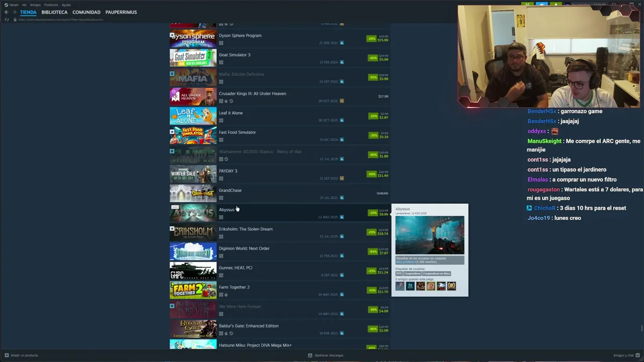
Task: Open the Baldur's Gate capsule image
Action: click(x=193, y=329)
